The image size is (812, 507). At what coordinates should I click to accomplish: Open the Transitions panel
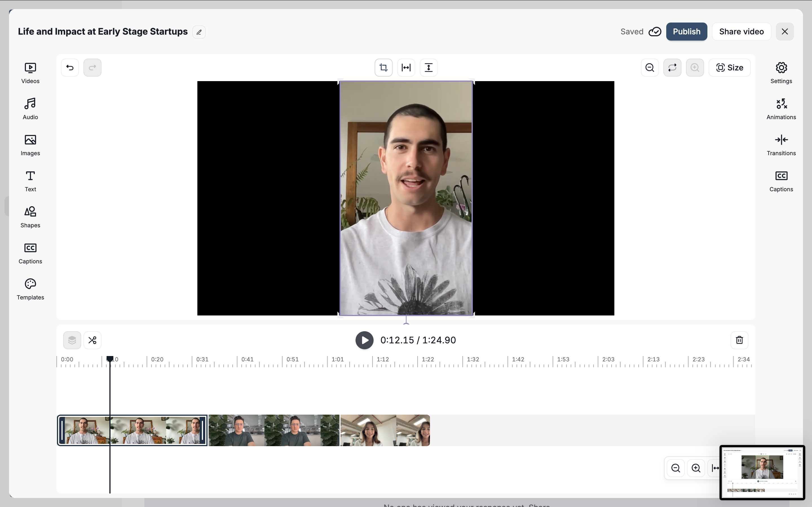781,145
